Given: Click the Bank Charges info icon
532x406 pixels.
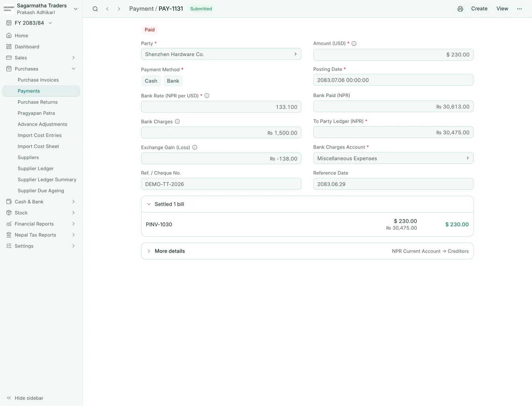Looking at the screenshot, I should 177,121.
